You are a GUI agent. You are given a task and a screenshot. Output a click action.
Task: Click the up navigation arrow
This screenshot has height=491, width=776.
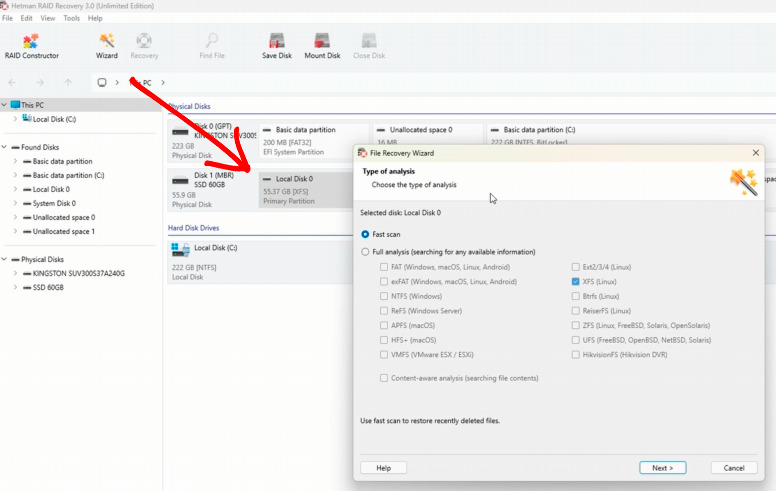point(68,83)
